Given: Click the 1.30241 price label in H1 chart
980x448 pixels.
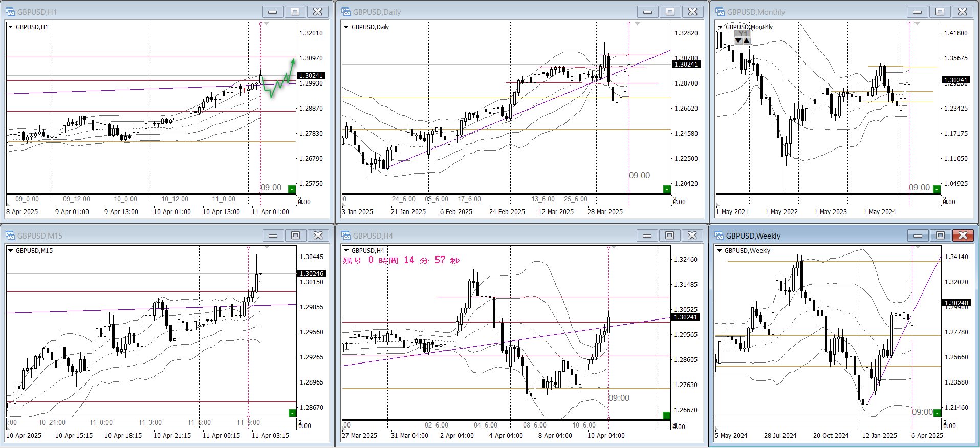Looking at the screenshot, I should [x=311, y=75].
